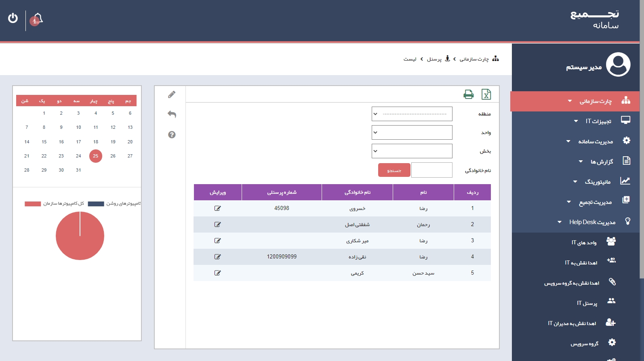This screenshot has height=361, width=644.
Task: Expand the تجهیزات IT menu
Action: 598,121
